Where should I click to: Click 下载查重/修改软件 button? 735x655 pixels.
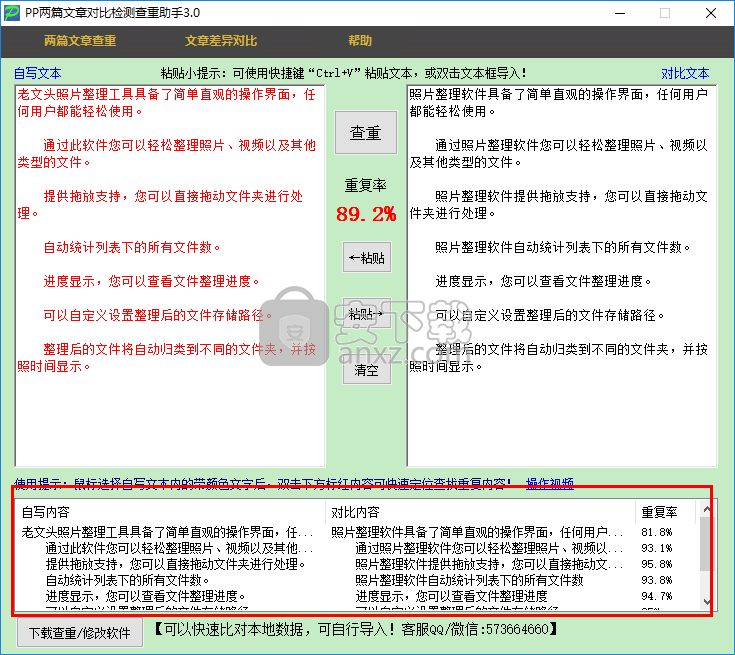tap(80, 633)
